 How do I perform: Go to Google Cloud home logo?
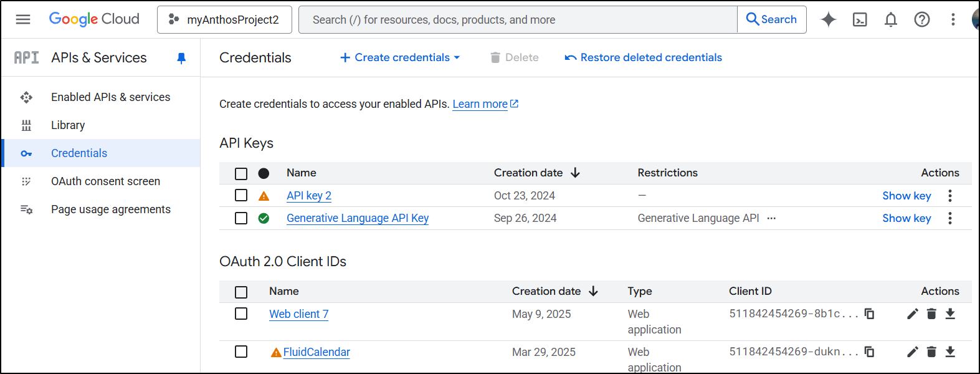click(94, 19)
